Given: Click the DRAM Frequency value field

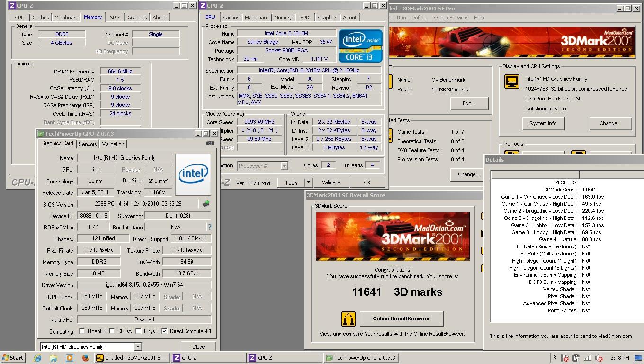Looking at the screenshot, I should [120, 71].
